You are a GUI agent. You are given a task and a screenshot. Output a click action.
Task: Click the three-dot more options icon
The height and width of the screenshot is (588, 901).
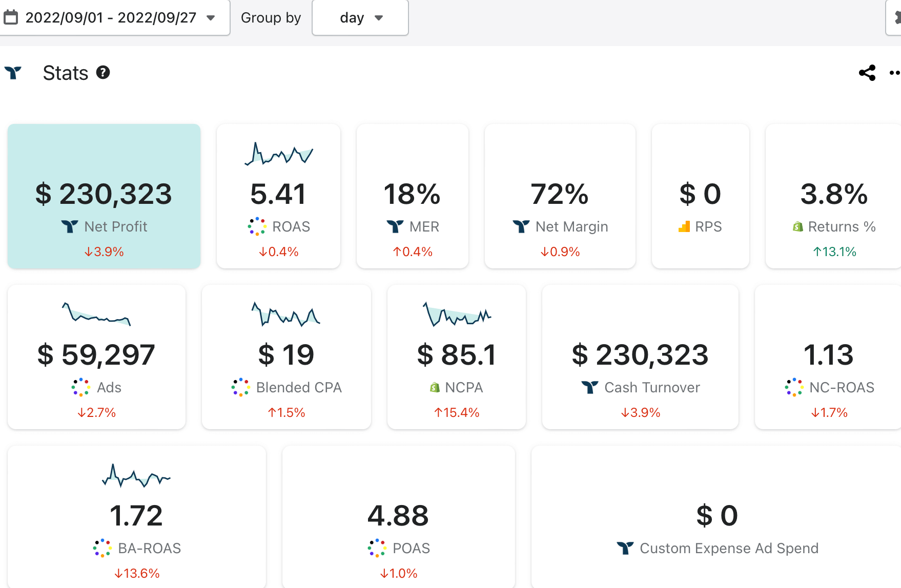[894, 73]
